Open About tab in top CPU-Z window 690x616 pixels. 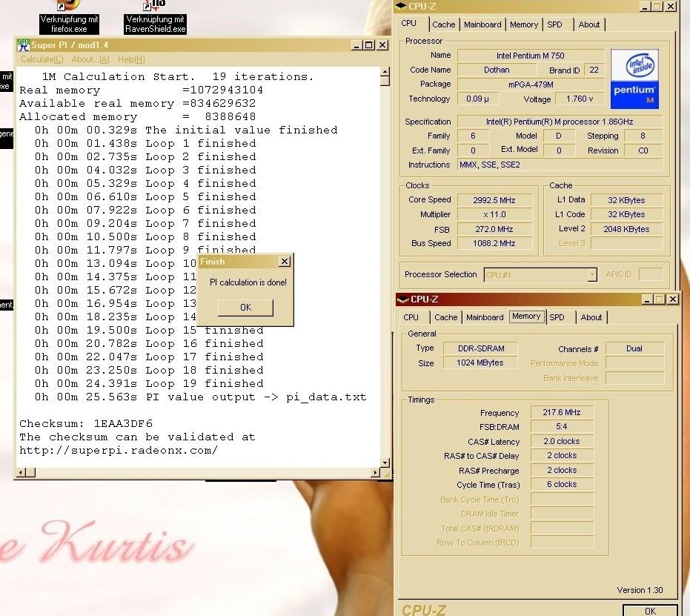pyautogui.click(x=588, y=24)
